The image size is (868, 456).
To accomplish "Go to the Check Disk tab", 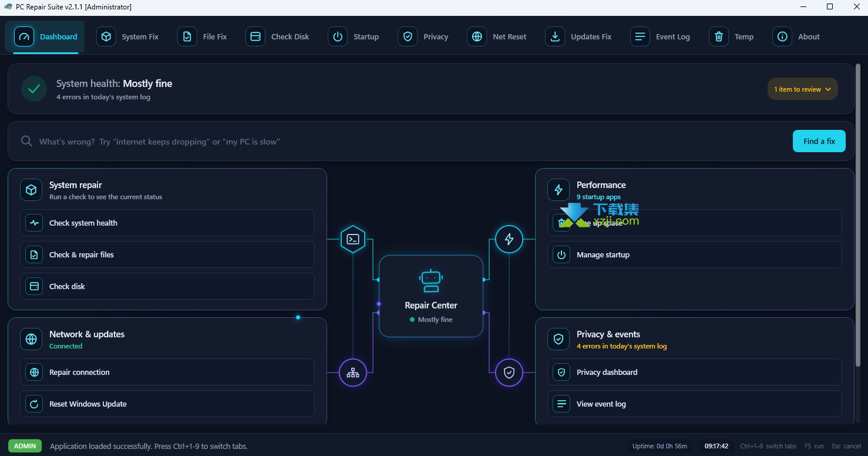I will [279, 36].
